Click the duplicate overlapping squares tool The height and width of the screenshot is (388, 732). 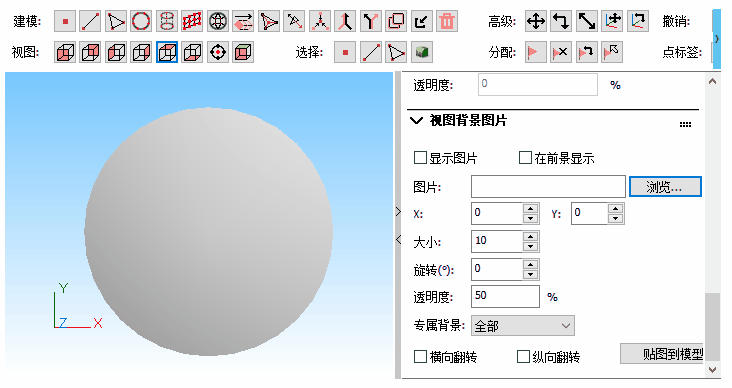click(396, 21)
